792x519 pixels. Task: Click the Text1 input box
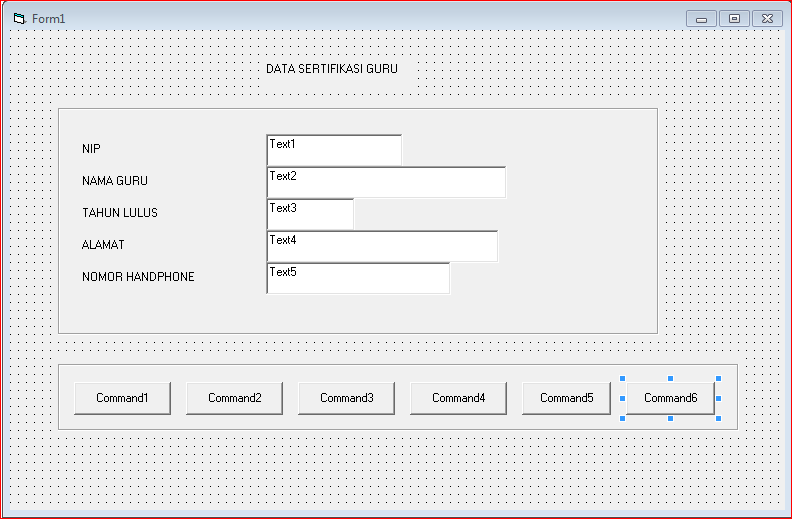334,150
